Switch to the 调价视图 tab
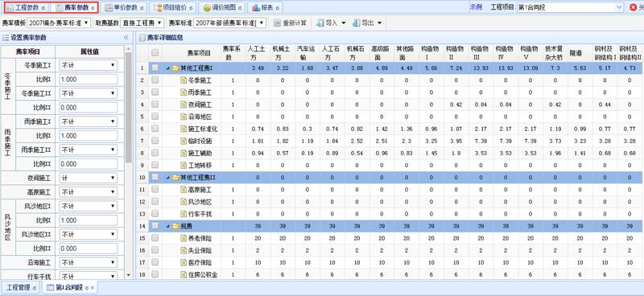The image size is (644, 296). (x=222, y=7)
